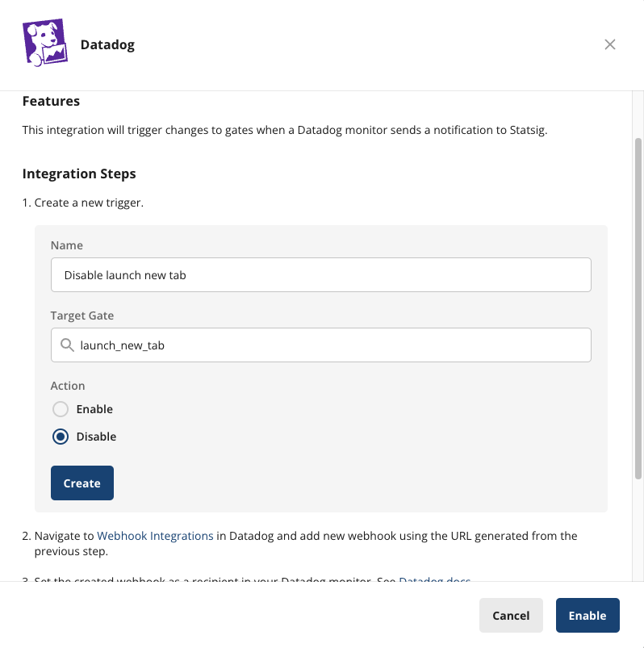This screenshot has width=644, height=648.
Task: Click the Datadog dog logo icon
Action: point(45,44)
